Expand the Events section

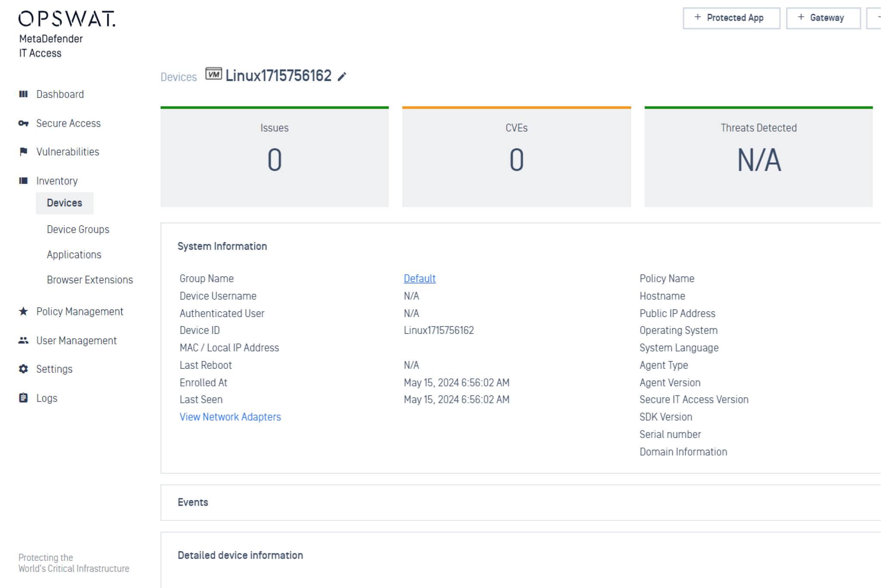click(193, 502)
